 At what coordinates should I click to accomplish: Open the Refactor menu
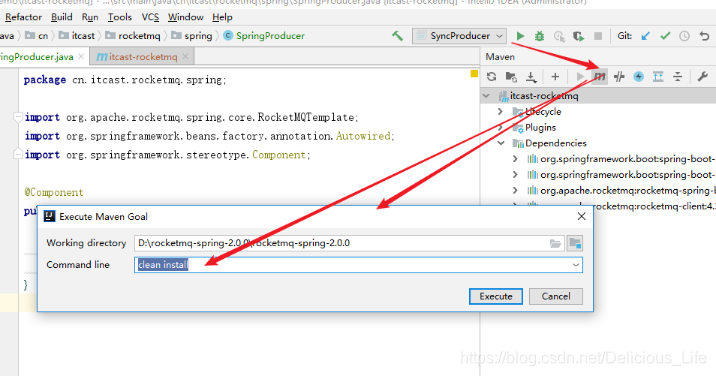[23, 17]
